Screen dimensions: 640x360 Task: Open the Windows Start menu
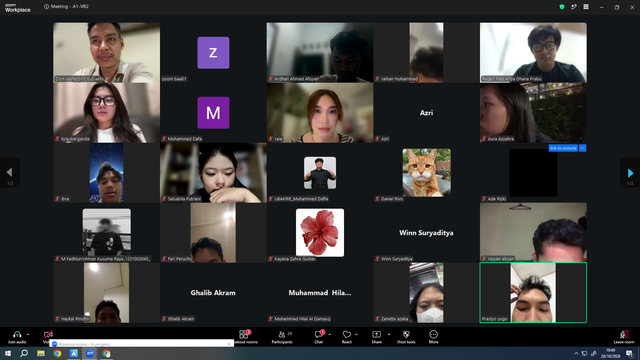point(8,353)
